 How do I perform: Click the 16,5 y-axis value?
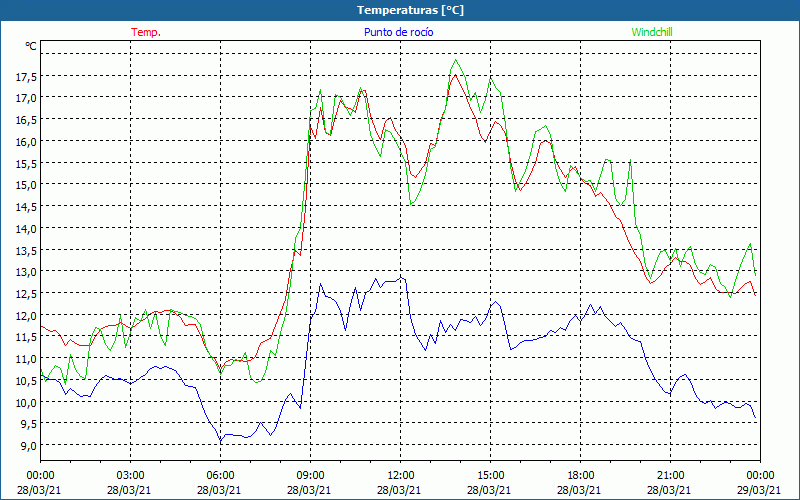[x=26, y=120]
